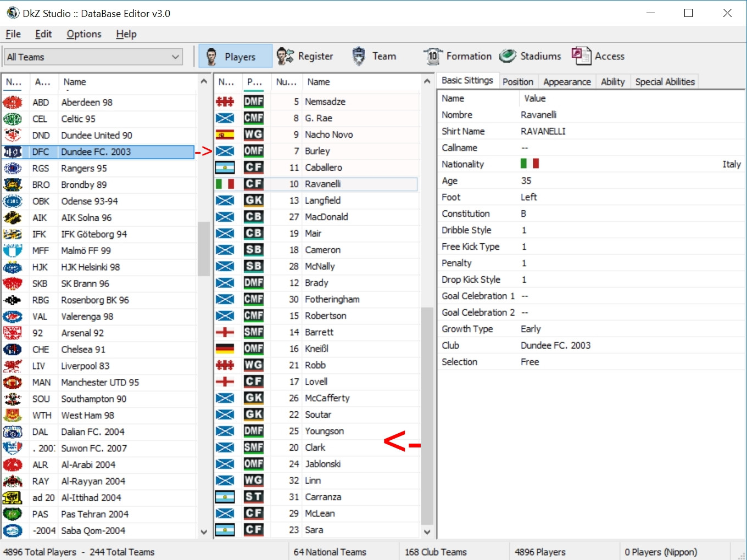Click the 168 Club Teams status entry

[436, 552]
